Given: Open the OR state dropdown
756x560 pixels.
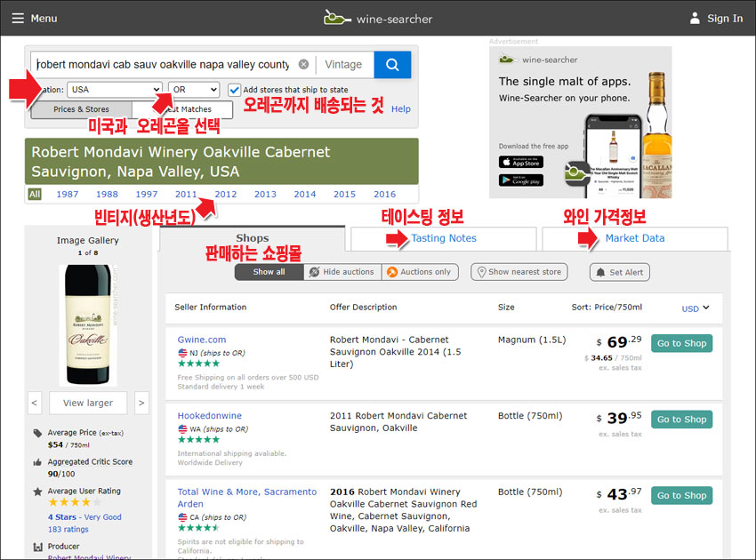Looking at the screenshot, I should [194, 90].
